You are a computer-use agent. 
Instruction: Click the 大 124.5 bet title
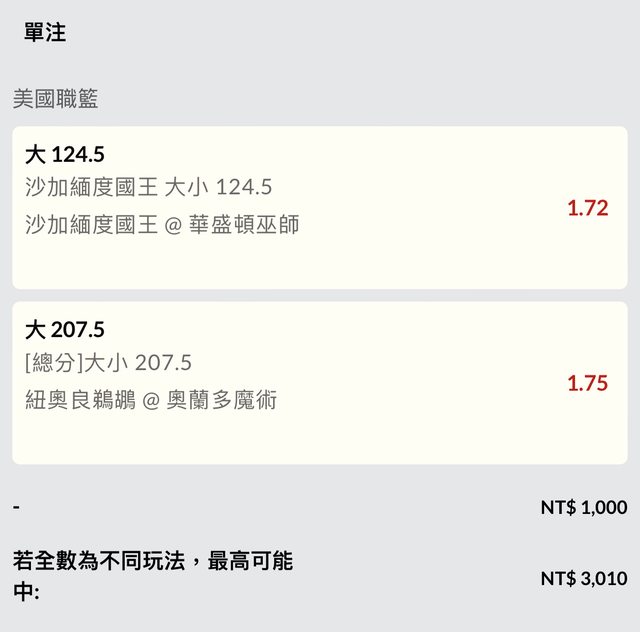pos(65,155)
